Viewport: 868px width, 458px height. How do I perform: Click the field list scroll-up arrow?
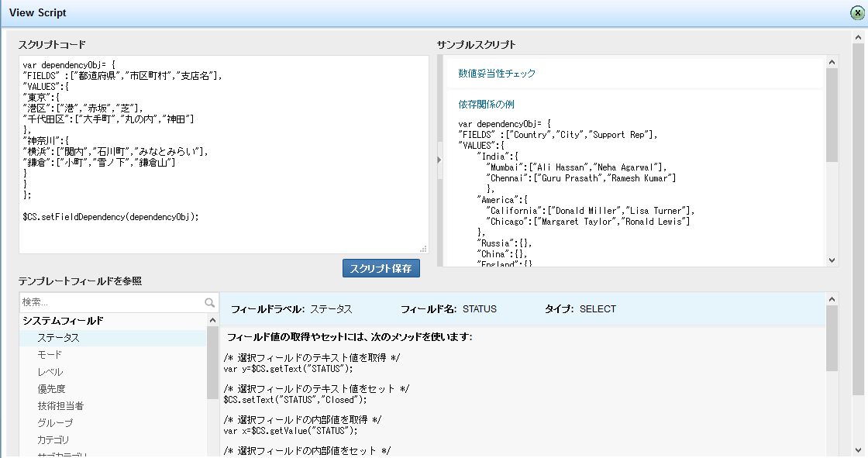point(212,320)
